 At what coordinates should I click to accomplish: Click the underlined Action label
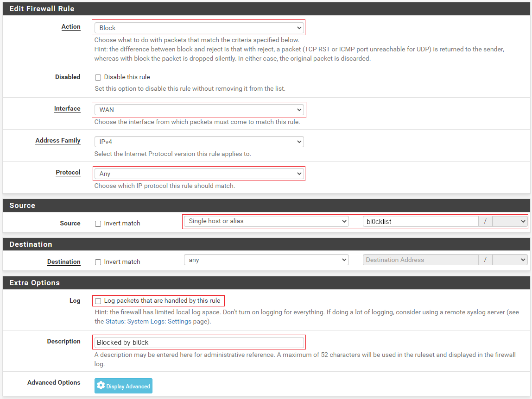pos(71,27)
